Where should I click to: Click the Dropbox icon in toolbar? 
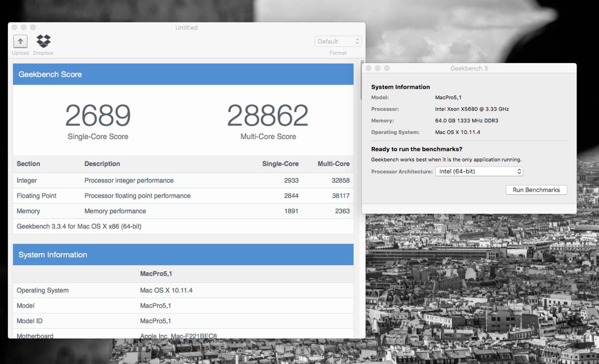point(44,41)
